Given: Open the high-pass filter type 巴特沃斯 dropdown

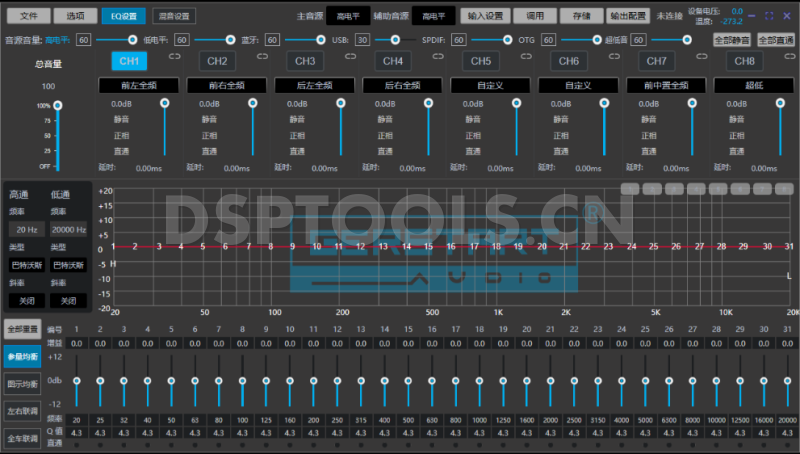Looking at the screenshot, I should pyautogui.click(x=27, y=265).
